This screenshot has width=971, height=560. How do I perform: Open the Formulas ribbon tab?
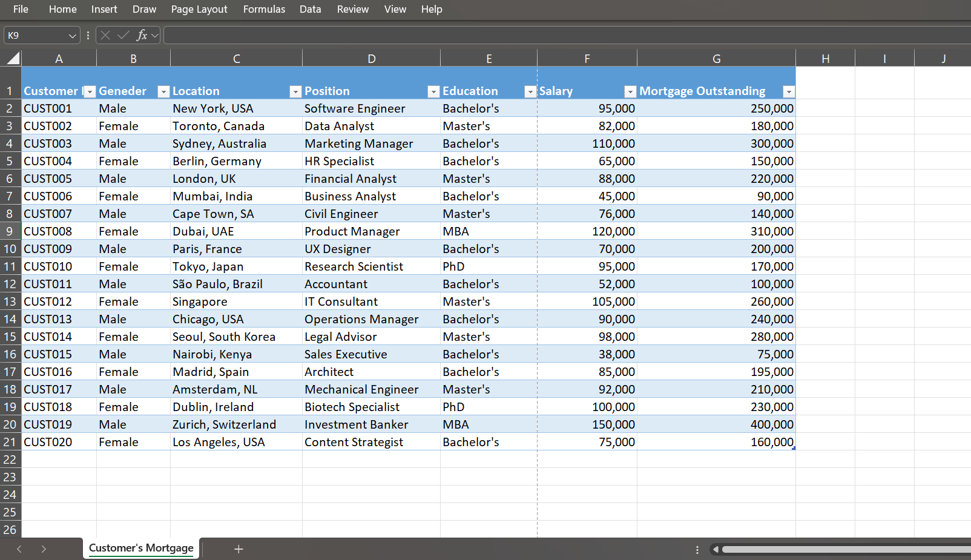(264, 9)
